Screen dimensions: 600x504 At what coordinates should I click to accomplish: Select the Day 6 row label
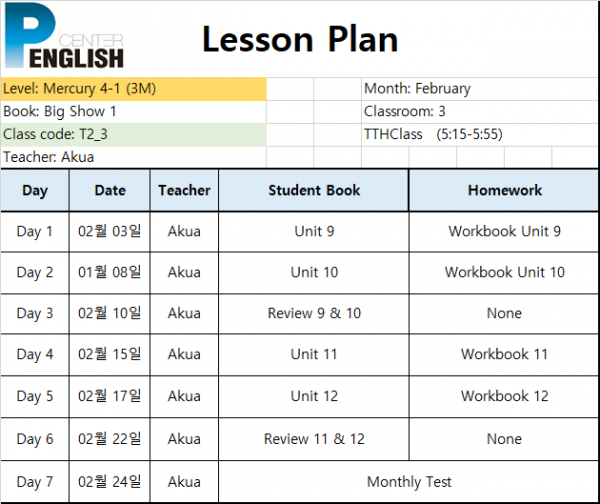click(x=35, y=439)
